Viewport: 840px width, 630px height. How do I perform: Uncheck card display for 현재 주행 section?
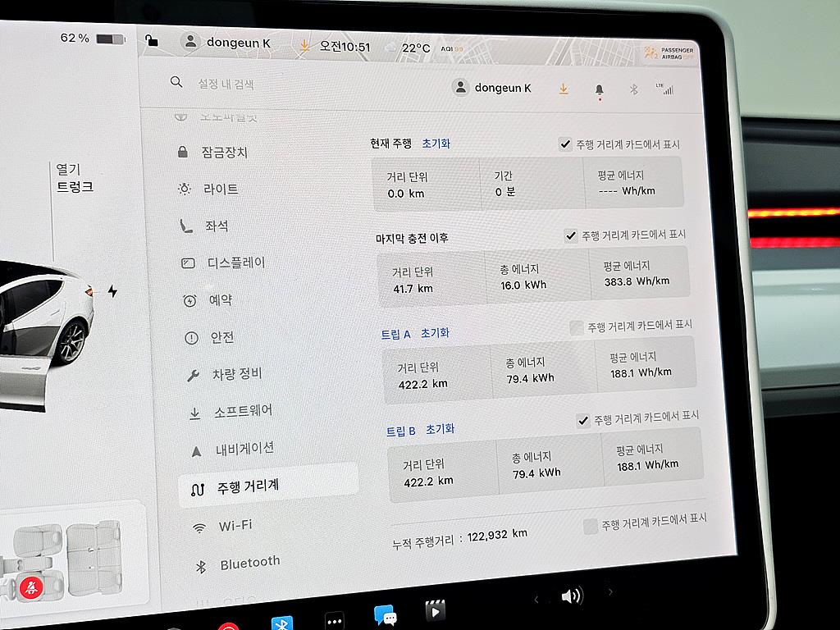[564, 144]
